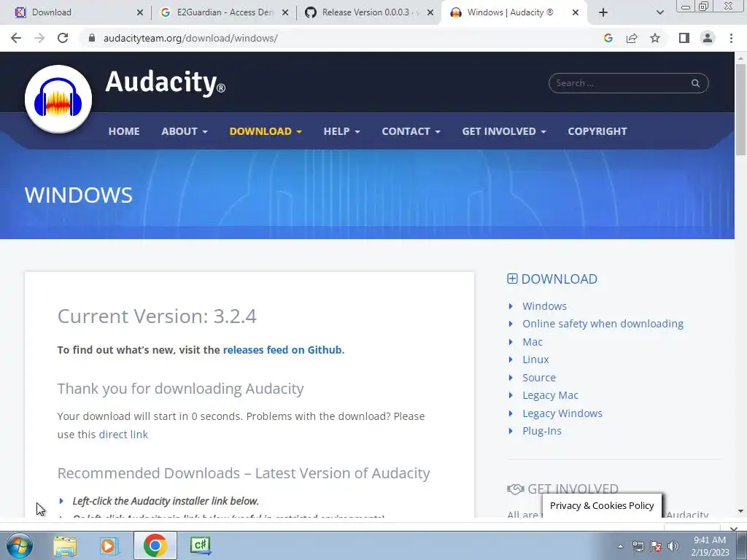747x560 pixels.
Task: Click the 9:41 AM taskbar clock
Action: point(710,546)
